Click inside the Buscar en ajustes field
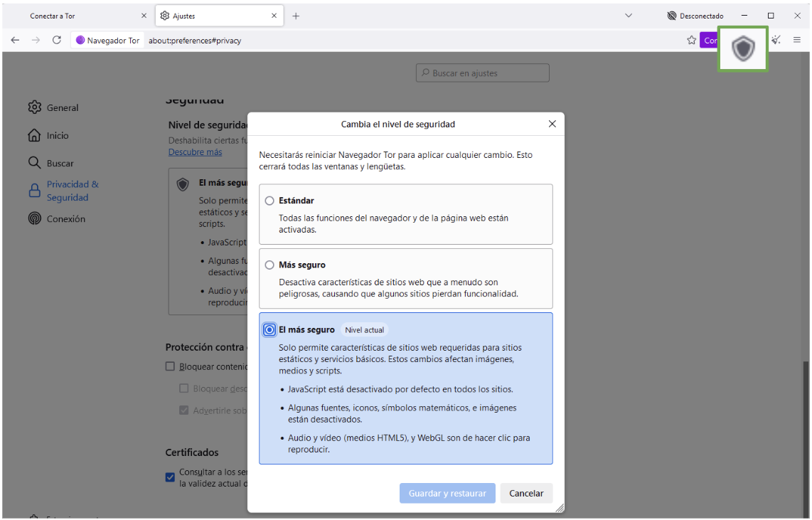The height and width of the screenshot is (520, 812). click(x=482, y=73)
